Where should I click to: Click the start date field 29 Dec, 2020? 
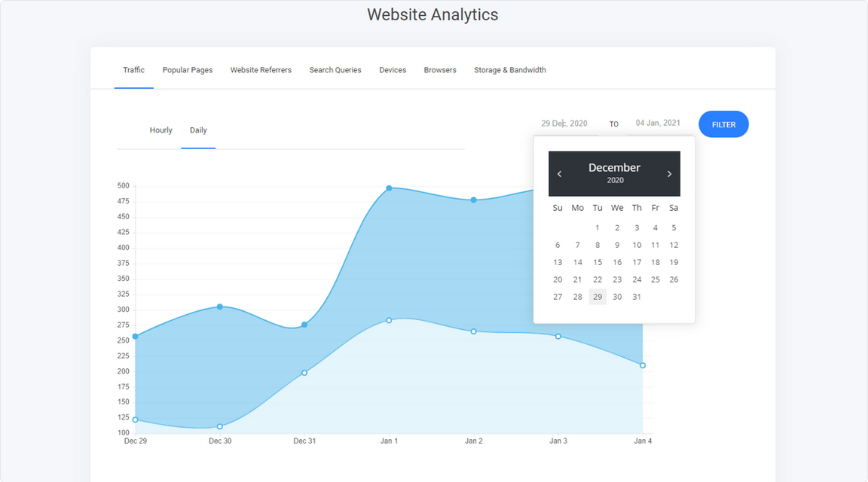tap(564, 124)
